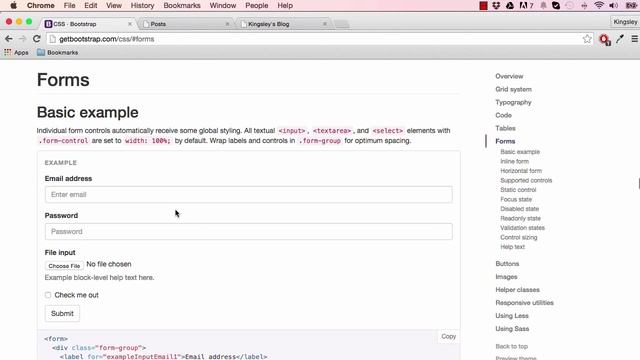Click Back to top link
Screen dimensions: 640x360
coord(511,346)
